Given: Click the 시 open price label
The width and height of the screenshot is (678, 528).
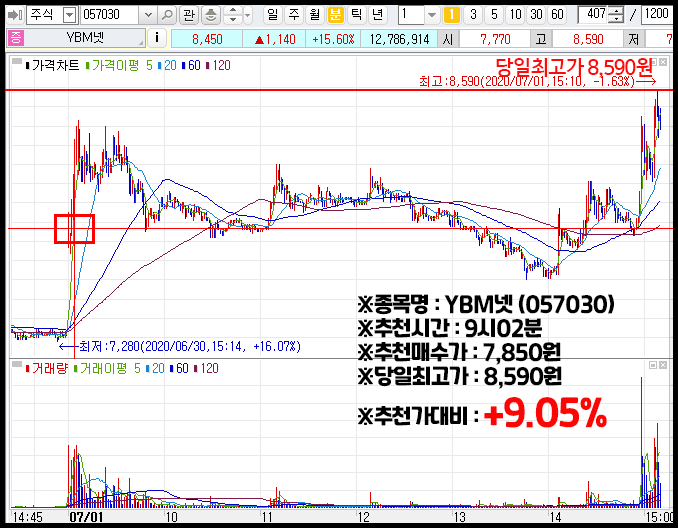Looking at the screenshot, I should [x=448, y=39].
